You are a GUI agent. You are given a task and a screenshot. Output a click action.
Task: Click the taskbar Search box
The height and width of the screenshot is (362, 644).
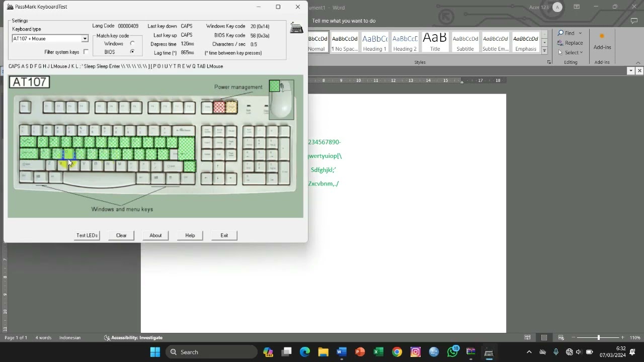(x=211, y=352)
